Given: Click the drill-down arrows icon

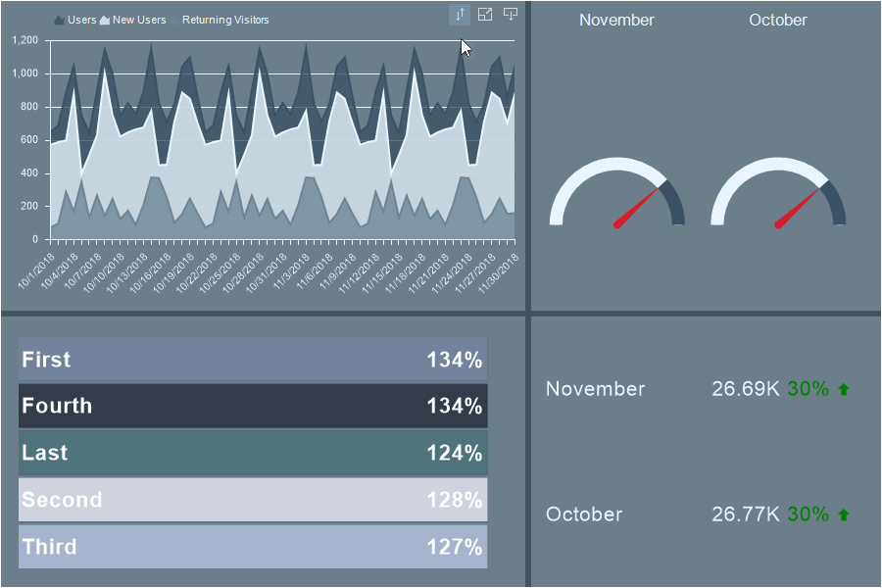Looking at the screenshot, I should pos(460,15).
